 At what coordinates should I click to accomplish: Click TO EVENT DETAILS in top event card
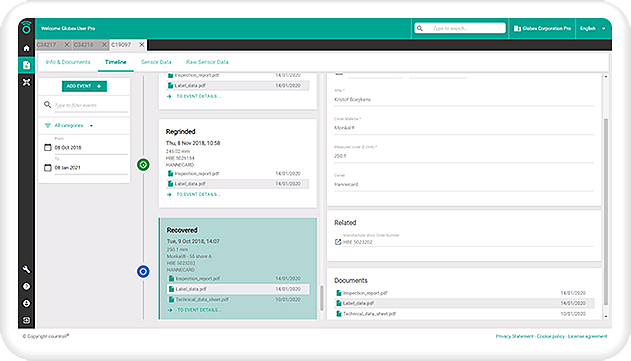coord(198,96)
